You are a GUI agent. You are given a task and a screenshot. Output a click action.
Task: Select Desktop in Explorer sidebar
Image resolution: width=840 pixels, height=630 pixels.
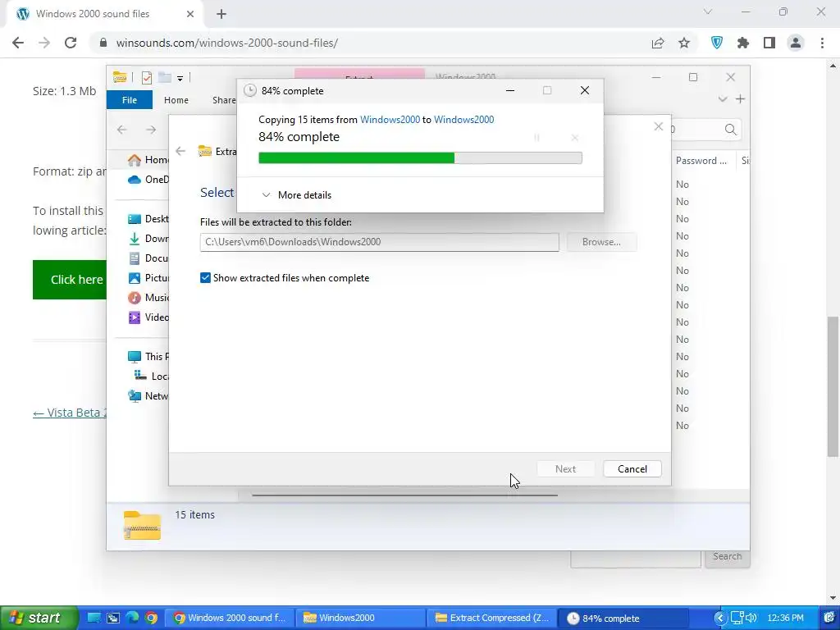tap(148, 218)
